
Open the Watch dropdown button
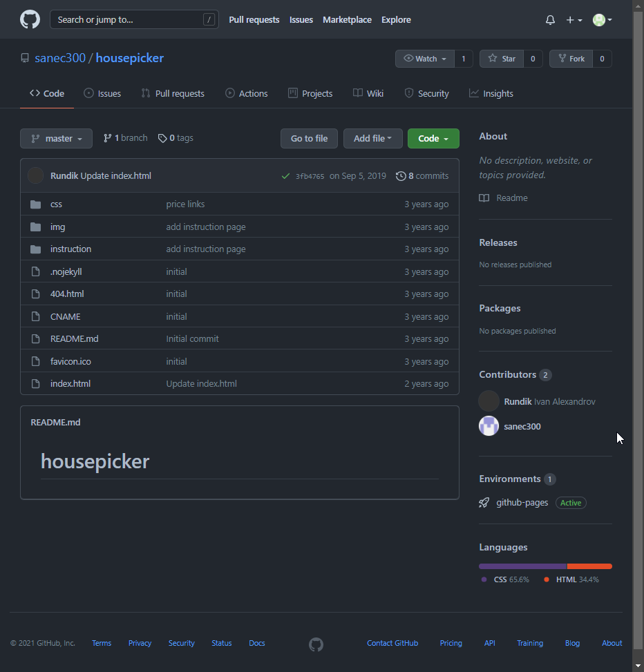click(x=424, y=59)
